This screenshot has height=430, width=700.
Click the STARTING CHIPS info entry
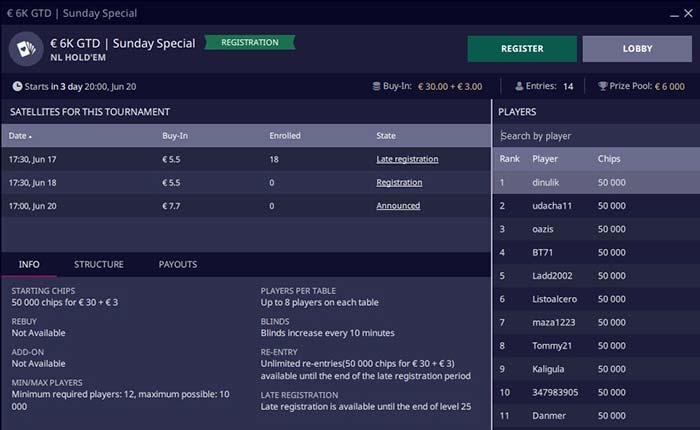coord(65,296)
